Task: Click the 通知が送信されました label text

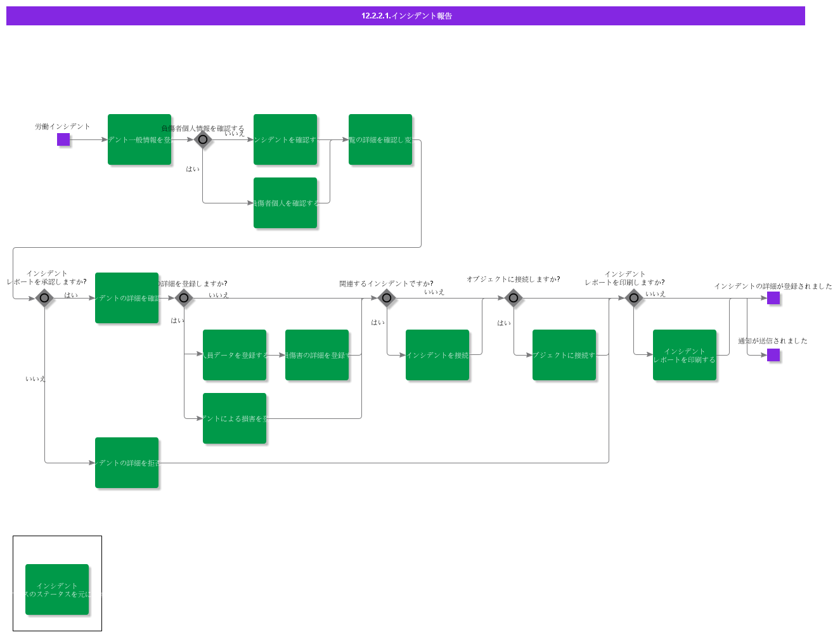Action: pyautogui.click(x=773, y=341)
